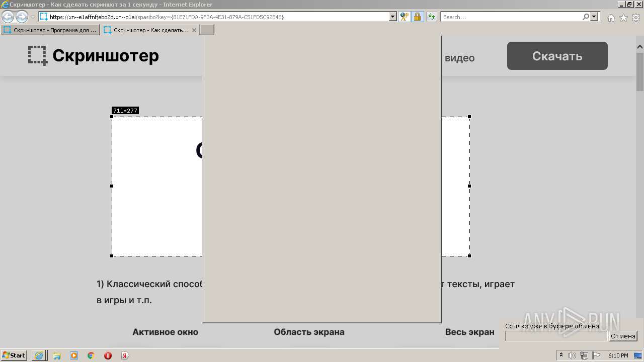Click the 711x277 selection size label
Screen dimensions: 644x362
pos(125,111)
